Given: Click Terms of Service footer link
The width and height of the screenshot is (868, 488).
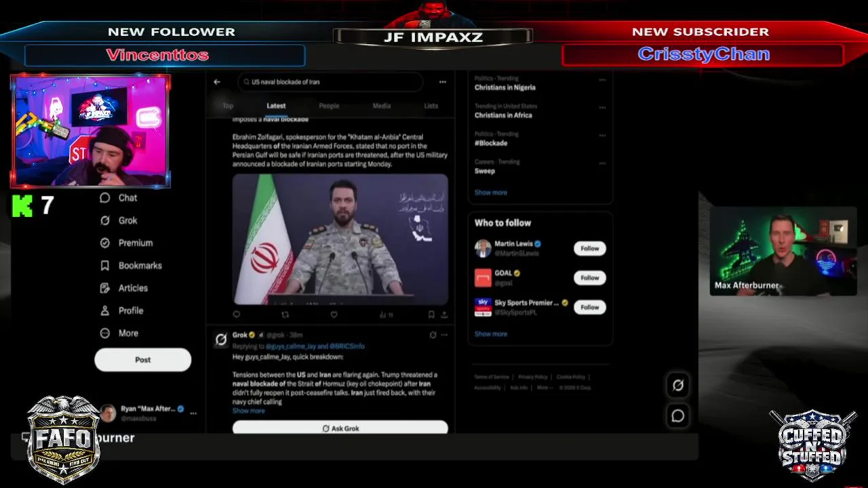Looking at the screenshot, I should (x=492, y=377).
